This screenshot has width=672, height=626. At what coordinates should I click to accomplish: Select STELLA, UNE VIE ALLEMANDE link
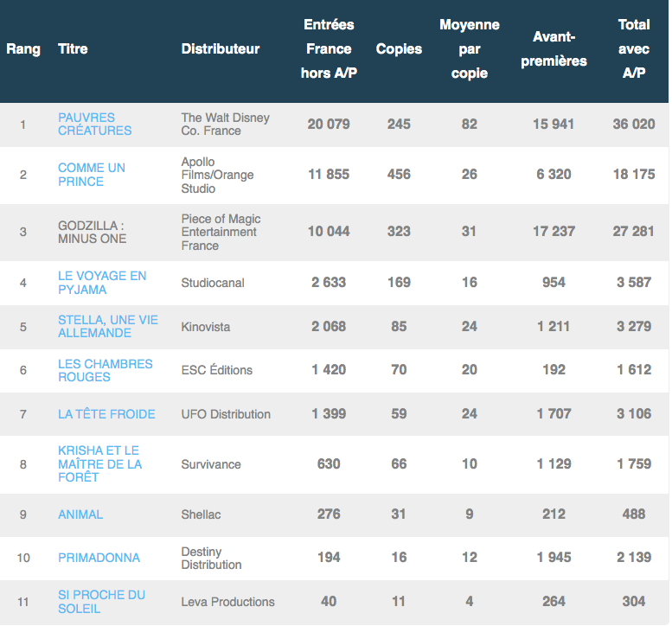point(107,326)
